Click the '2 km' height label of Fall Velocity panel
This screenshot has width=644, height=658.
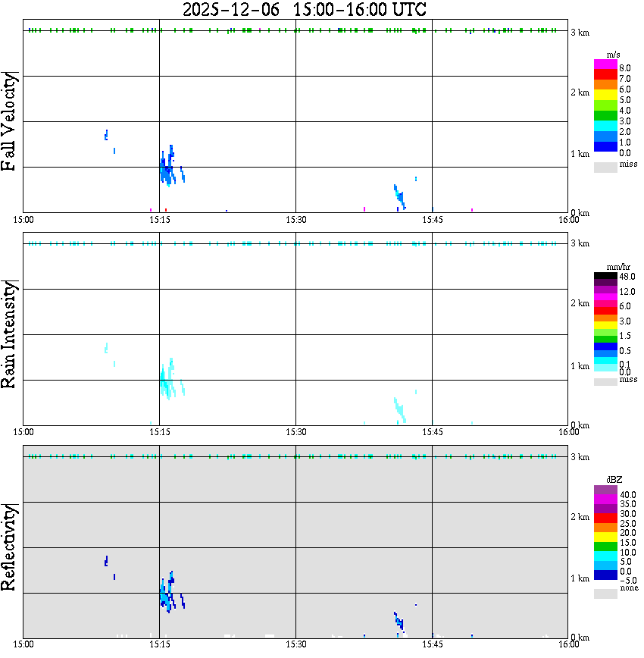click(x=580, y=92)
